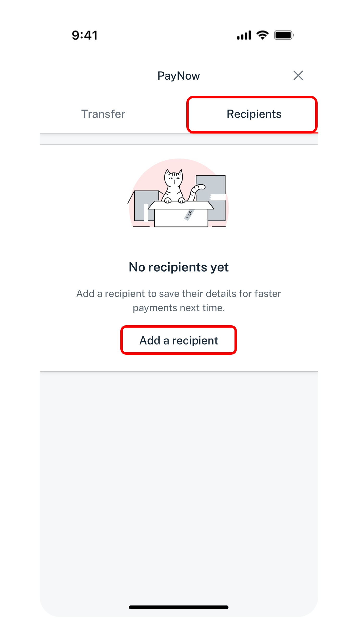This screenshot has height=644, width=358.
Task: Tap the grey tall box behind the cat
Action: (x=211, y=198)
